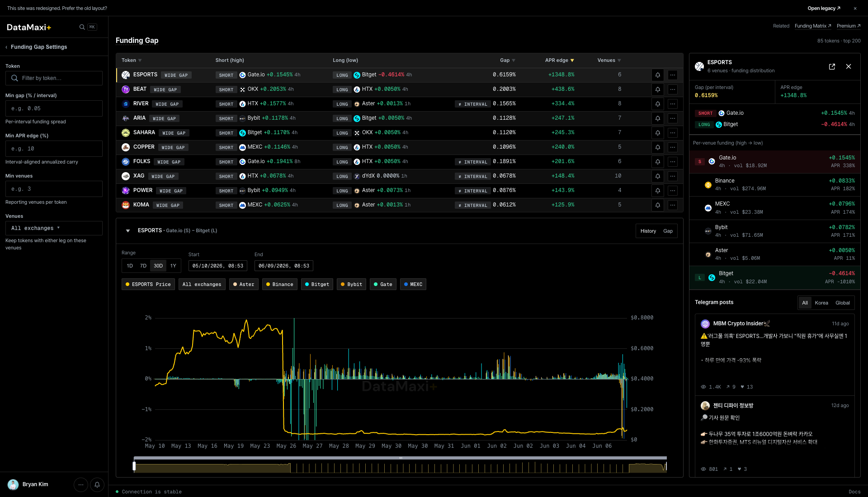Toggle Bybit series on chart
The image size is (868, 497).
pyautogui.click(x=351, y=284)
